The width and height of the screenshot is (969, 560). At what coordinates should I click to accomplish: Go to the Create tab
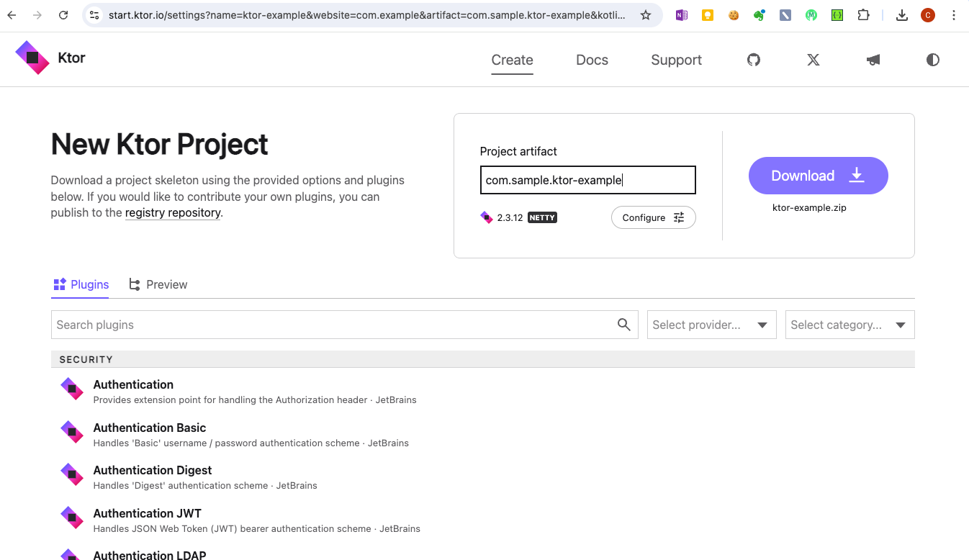click(513, 60)
